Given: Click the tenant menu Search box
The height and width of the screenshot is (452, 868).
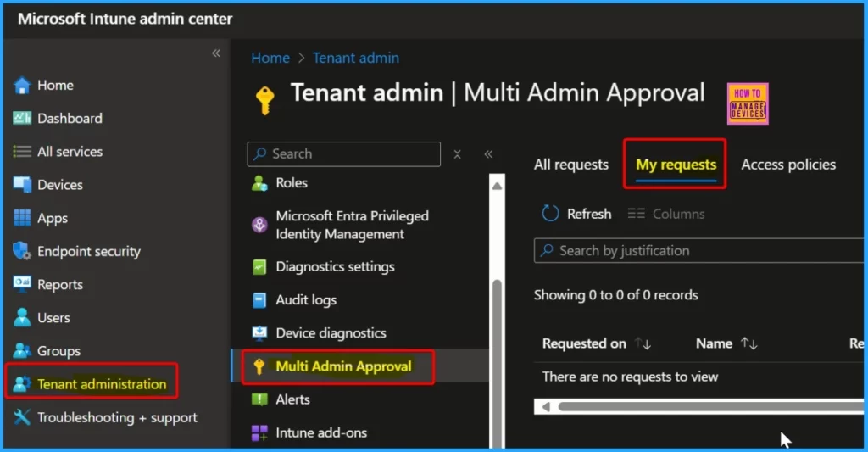Looking at the screenshot, I should (344, 154).
